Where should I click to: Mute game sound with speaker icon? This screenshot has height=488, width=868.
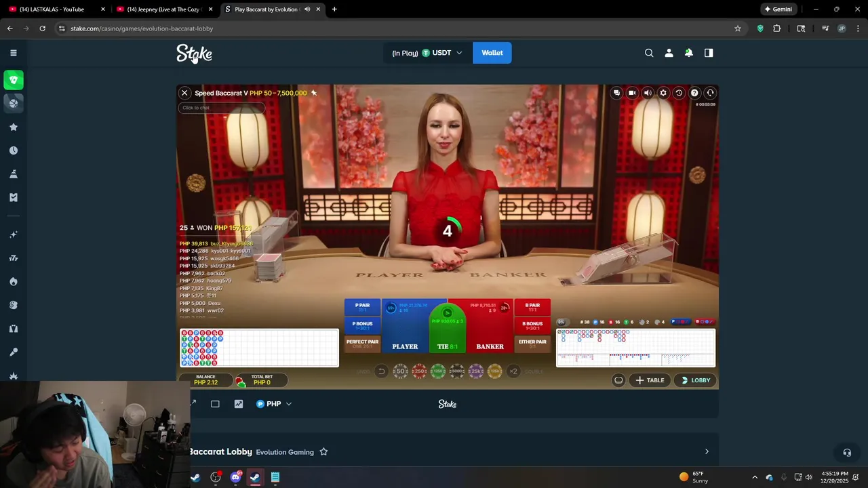(x=648, y=93)
